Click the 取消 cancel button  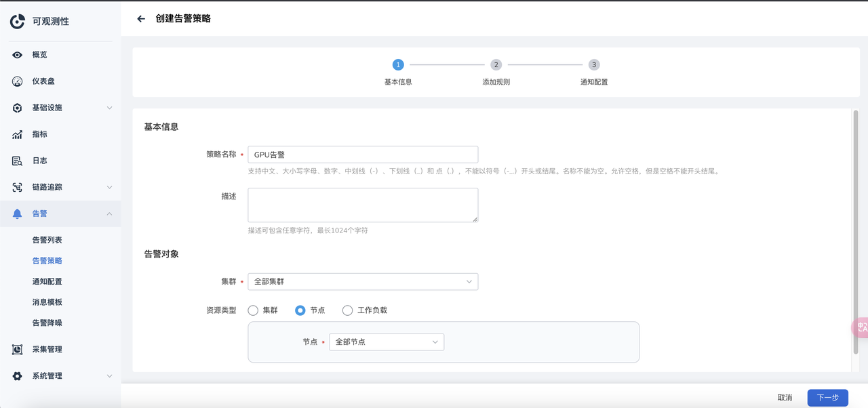(785, 397)
